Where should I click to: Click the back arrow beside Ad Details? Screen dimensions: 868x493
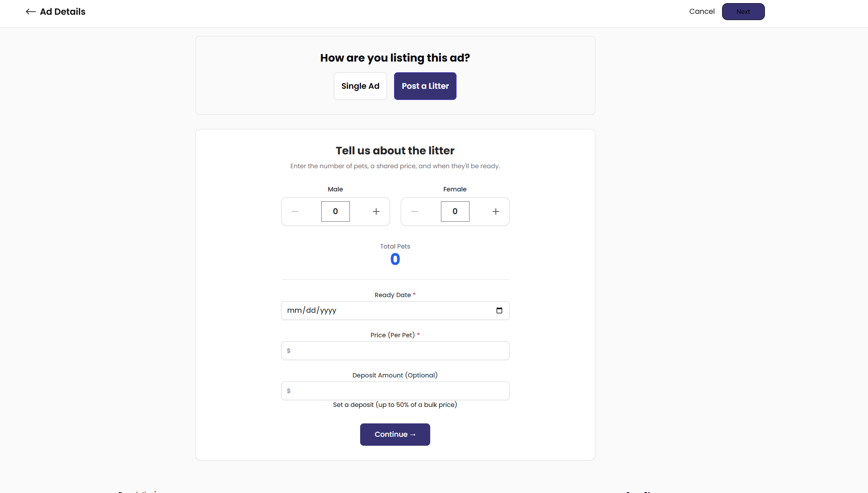(30, 12)
